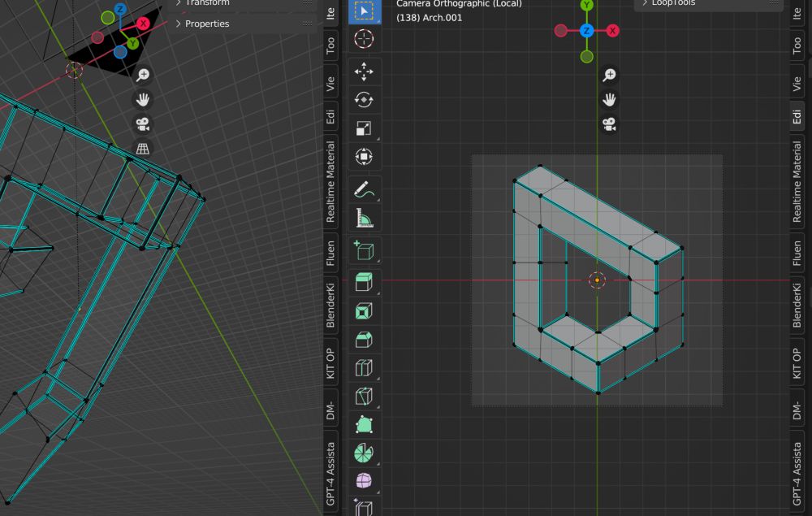
Task: Click the green Y axis on left viewport gizmo
Action: 133,44
